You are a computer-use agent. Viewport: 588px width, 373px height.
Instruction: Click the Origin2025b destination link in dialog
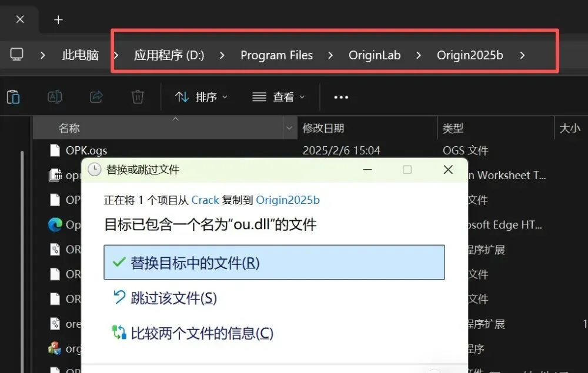[288, 200]
